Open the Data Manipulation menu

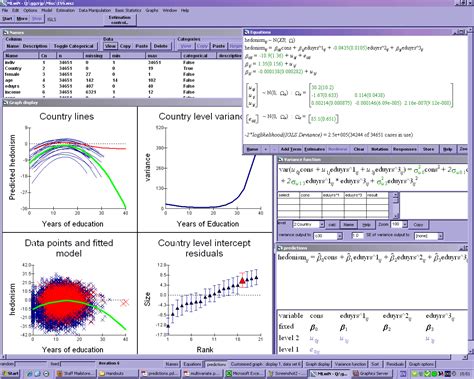[95, 10]
